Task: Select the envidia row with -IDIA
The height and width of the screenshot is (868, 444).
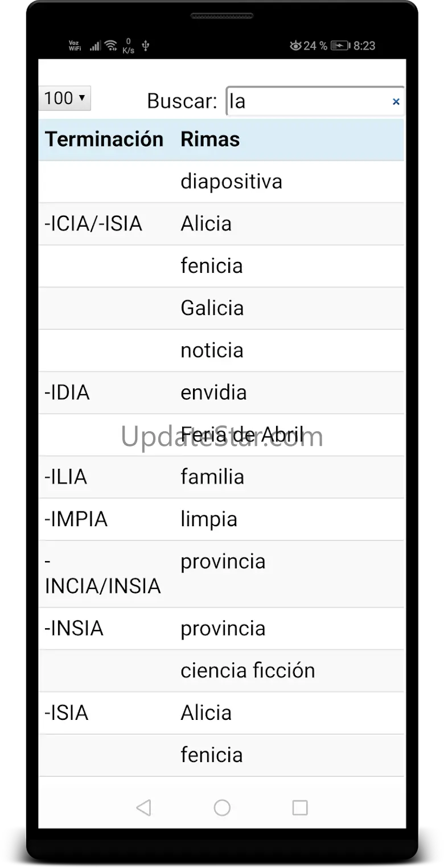Action: coord(221,392)
